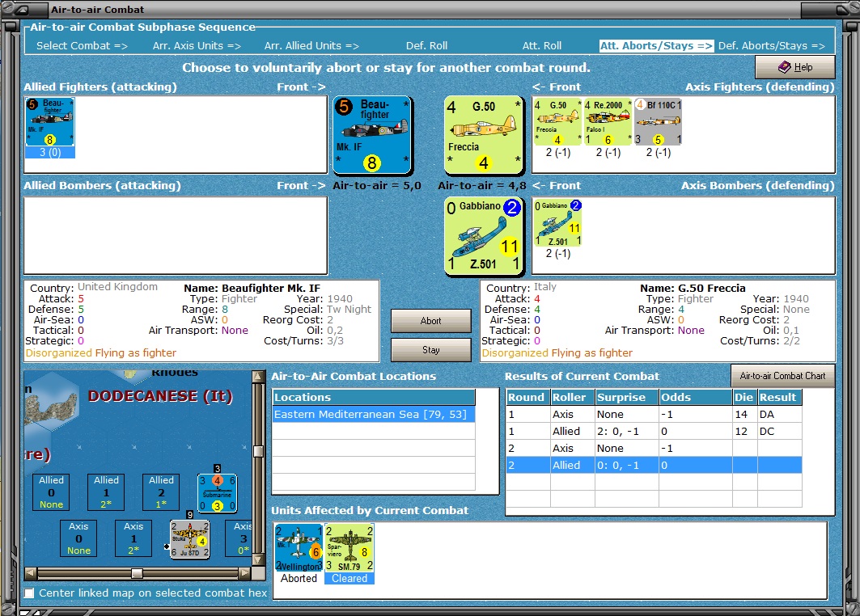860x616 pixels.
Task: Click the DC result in round 1
Action: click(x=767, y=432)
